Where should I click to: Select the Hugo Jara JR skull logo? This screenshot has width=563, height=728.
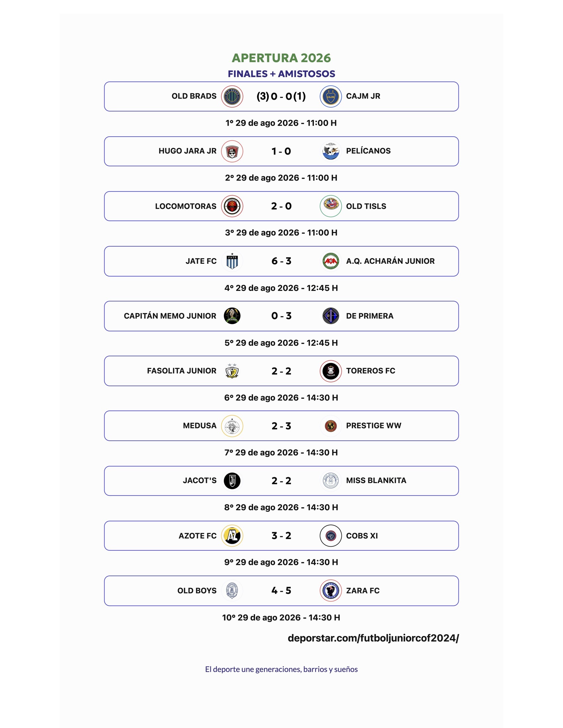[232, 151]
